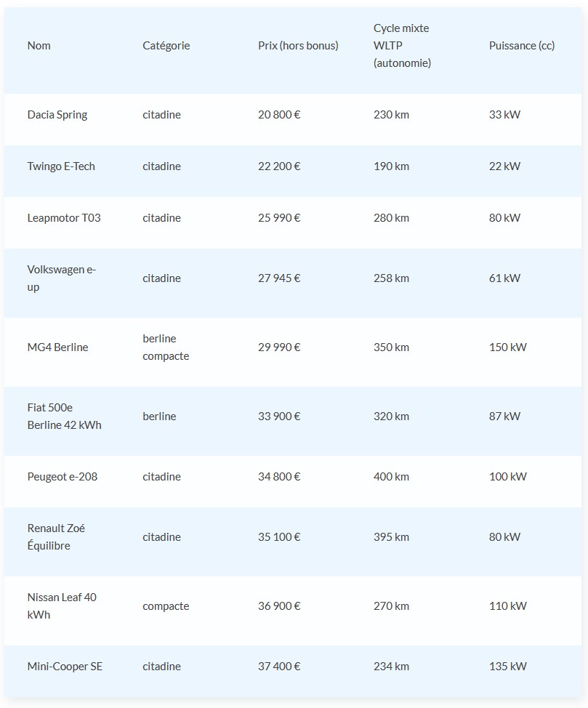This screenshot has width=588, height=708.
Task: Click the Volkswagen e-up name cell
Action: click(62, 278)
